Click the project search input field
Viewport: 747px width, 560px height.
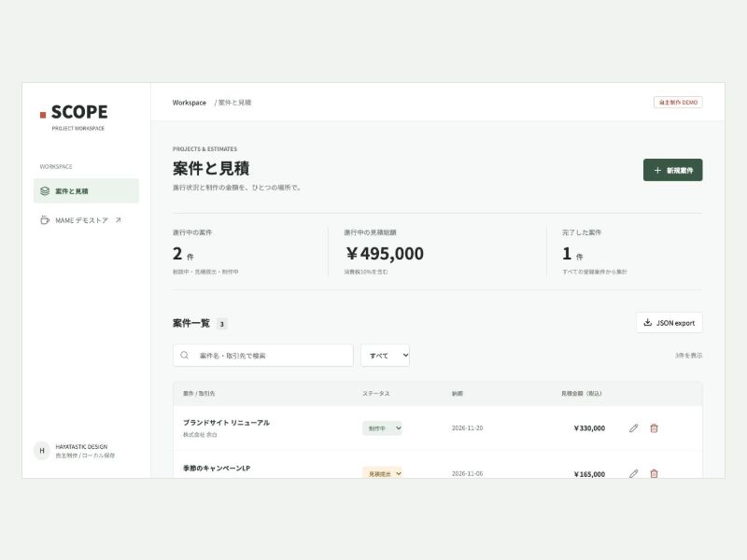coord(263,356)
